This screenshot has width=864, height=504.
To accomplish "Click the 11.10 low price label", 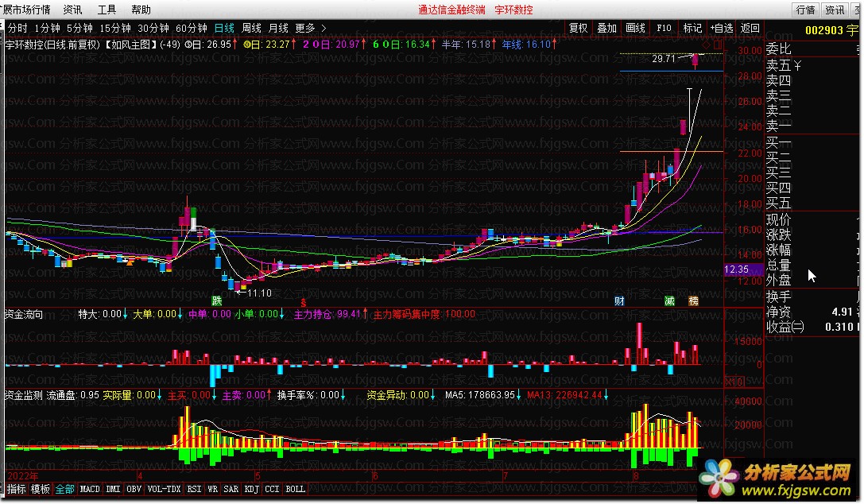I will (x=259, y=293).
